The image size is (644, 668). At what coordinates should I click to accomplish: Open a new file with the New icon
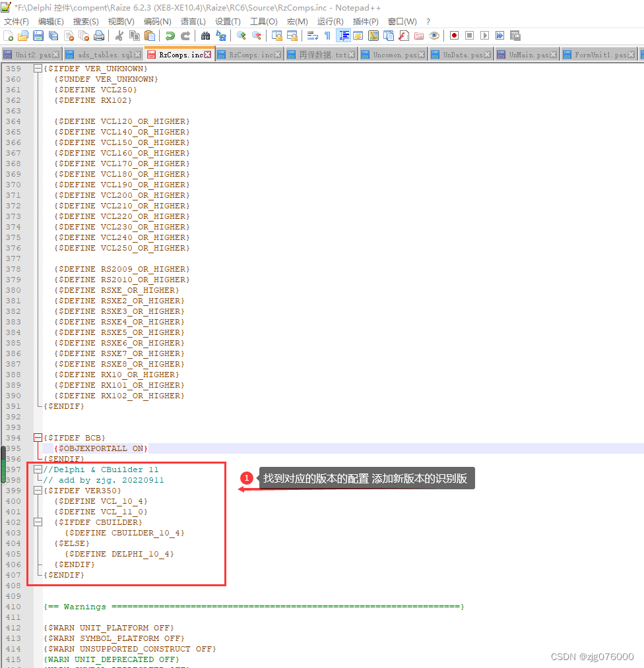point(8,35)
